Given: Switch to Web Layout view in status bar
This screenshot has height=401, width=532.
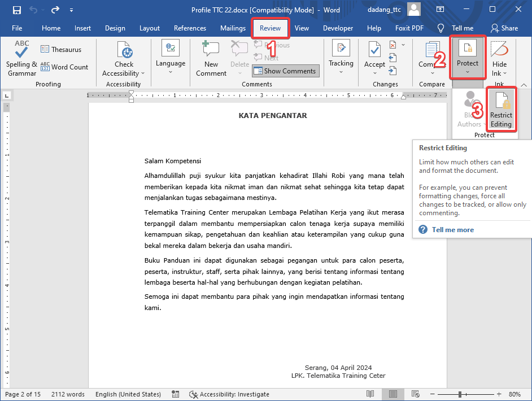Looking at the screenshot, I should [415, 394].
